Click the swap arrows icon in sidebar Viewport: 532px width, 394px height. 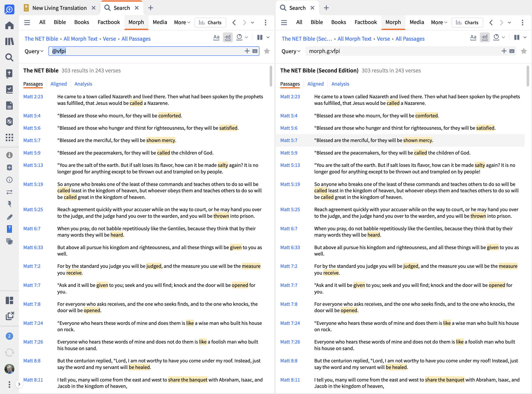[x=9, y=192]
